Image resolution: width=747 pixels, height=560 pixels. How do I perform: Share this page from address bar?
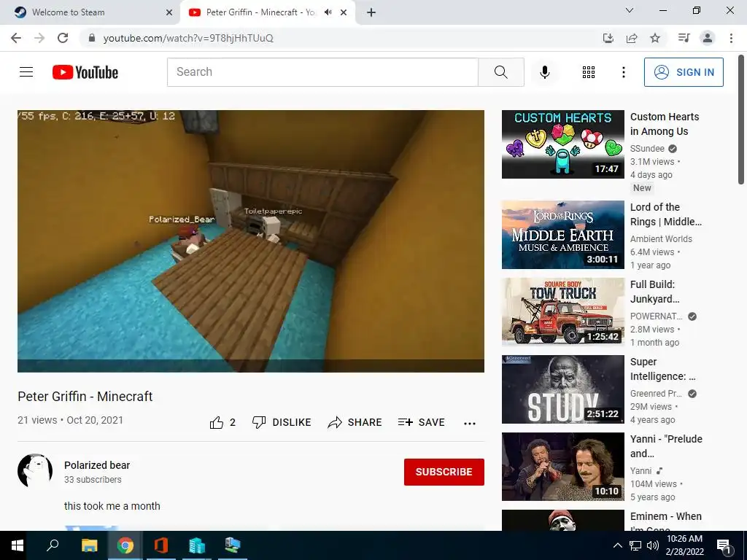(x=632, y=38)
